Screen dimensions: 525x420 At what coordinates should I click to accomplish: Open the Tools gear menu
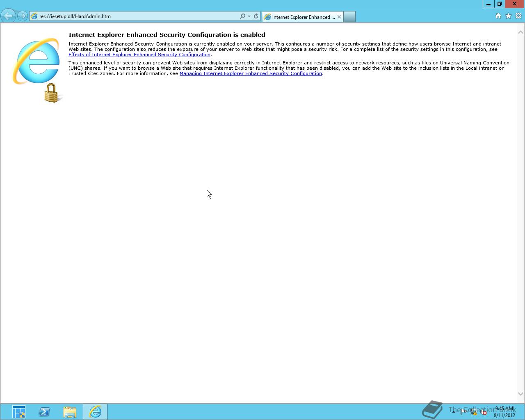[518, 16]
